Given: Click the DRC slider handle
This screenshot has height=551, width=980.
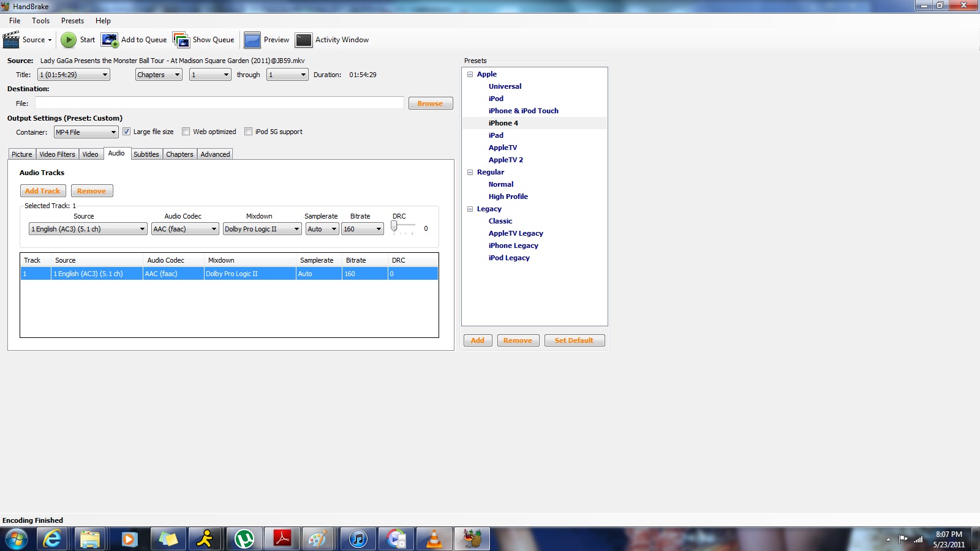Looking at the screenshot, I should [394, 226].
